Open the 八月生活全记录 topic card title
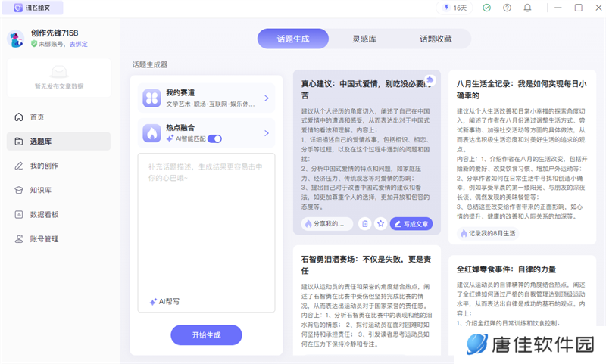Viewport: 606px width, 364px height. point(521,89)
